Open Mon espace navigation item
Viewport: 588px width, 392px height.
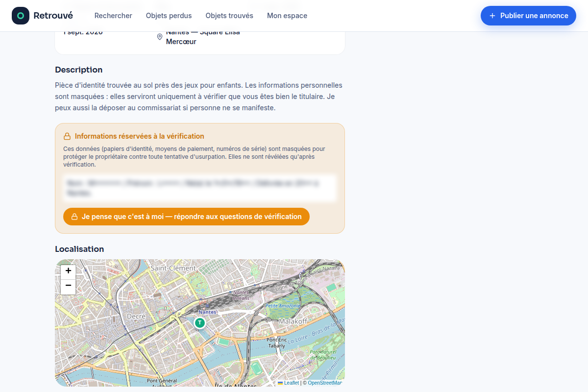pyautogui.click(x=287, y=16)
